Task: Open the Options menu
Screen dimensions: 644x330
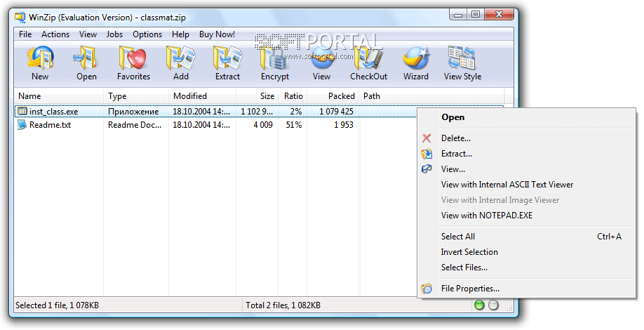Action: click(147, 34)
